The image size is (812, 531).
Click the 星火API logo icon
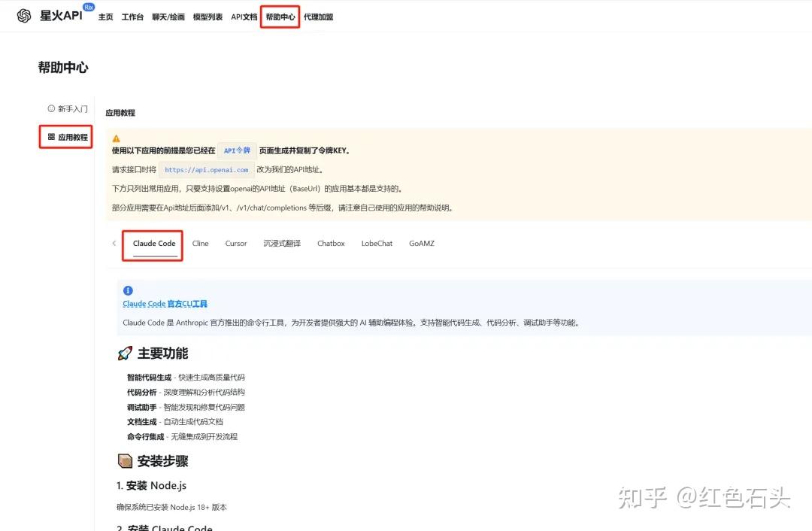pyautogui.click(x=24, y=16)
